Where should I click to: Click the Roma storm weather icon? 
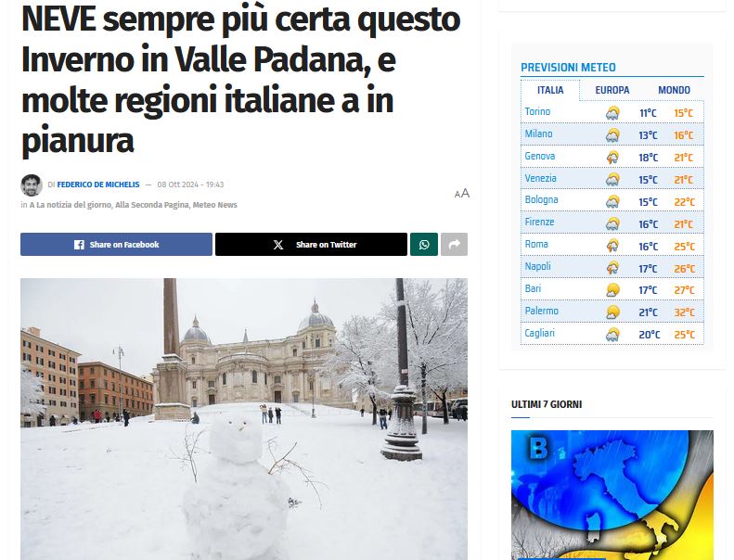click(x=612, y=246)
